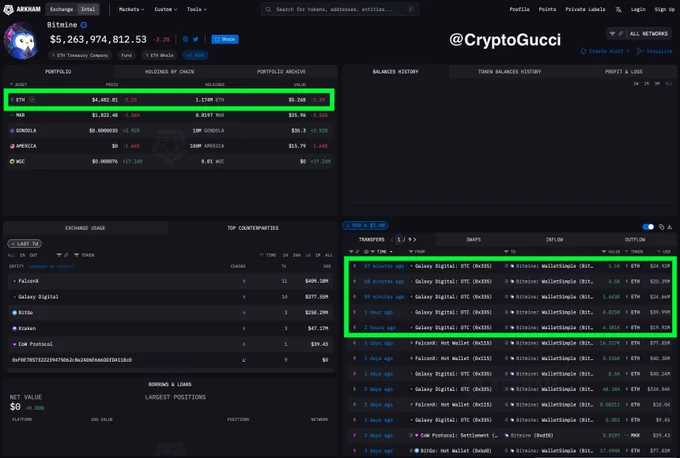Open the Markets dropdown menu
Image resolution: width=680 pixels, height=458 pixels.
pos(131,9)
